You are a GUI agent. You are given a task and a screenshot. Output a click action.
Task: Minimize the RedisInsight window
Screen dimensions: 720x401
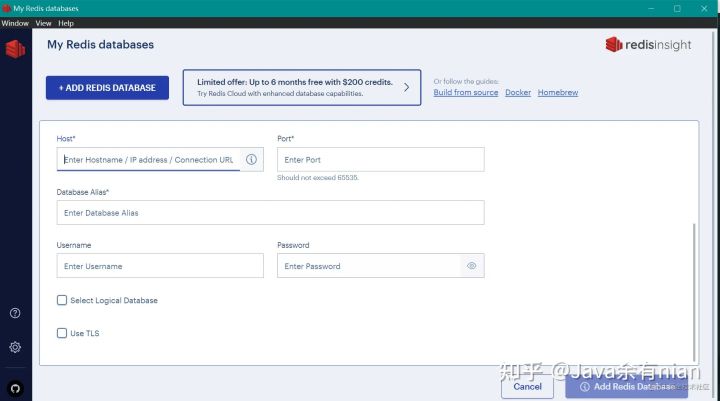pos(651,8)
